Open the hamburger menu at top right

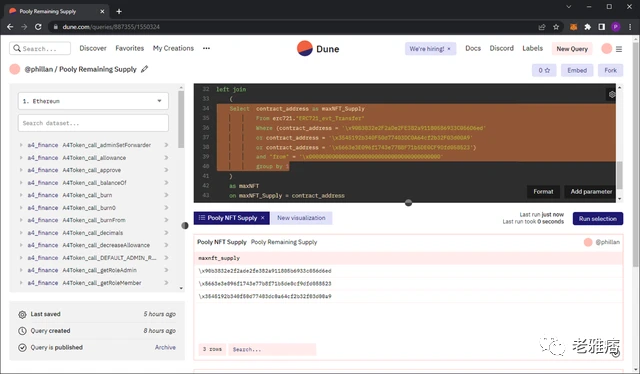[619, 49]
